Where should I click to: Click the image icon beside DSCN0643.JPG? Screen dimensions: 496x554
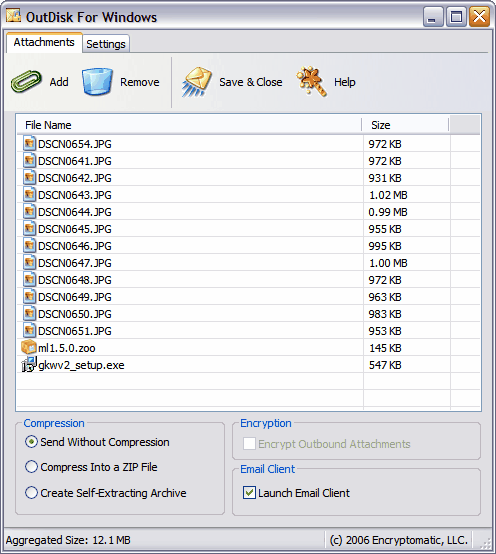pos(29,194)
